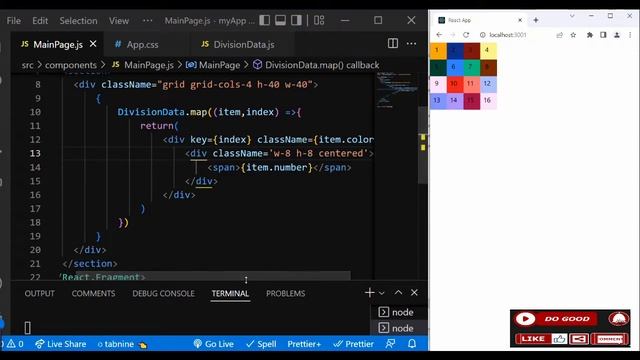Open the notifications bell in status bar
Image resolution: width=640 pixels, height=360 pixels.
click(412, 344)
